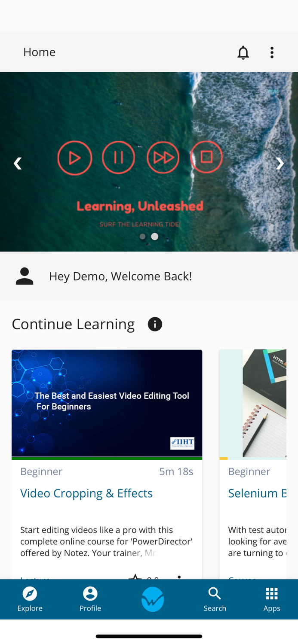
Task: Open the Explore tab
Action: tap(30, 599)
